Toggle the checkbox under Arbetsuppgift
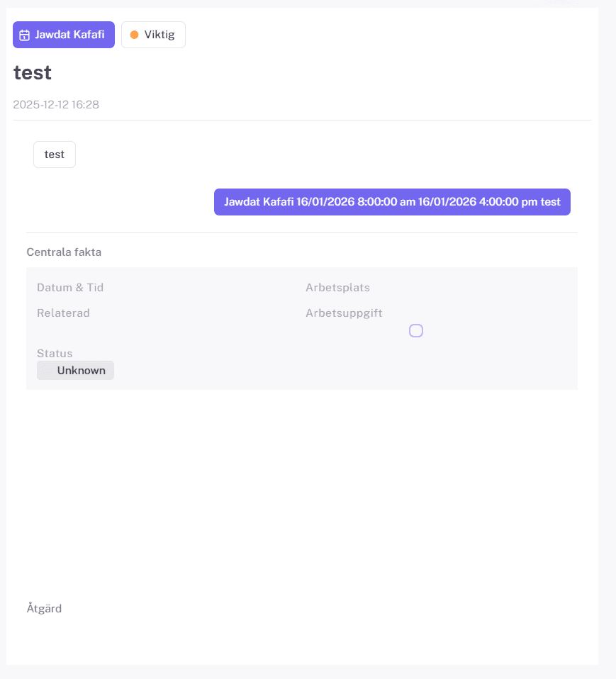This screenshot has width=616, height=679. (x=416, y=330)
